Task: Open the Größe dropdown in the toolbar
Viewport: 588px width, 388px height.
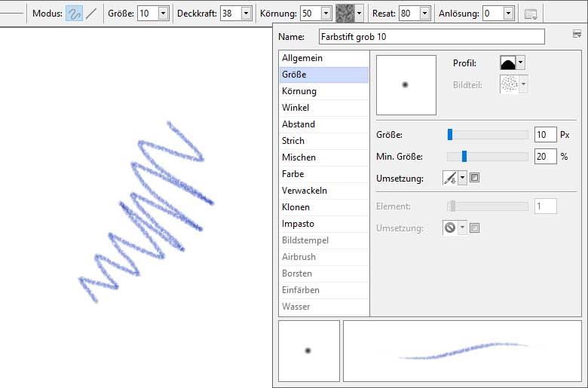Action: click(163, 14)
